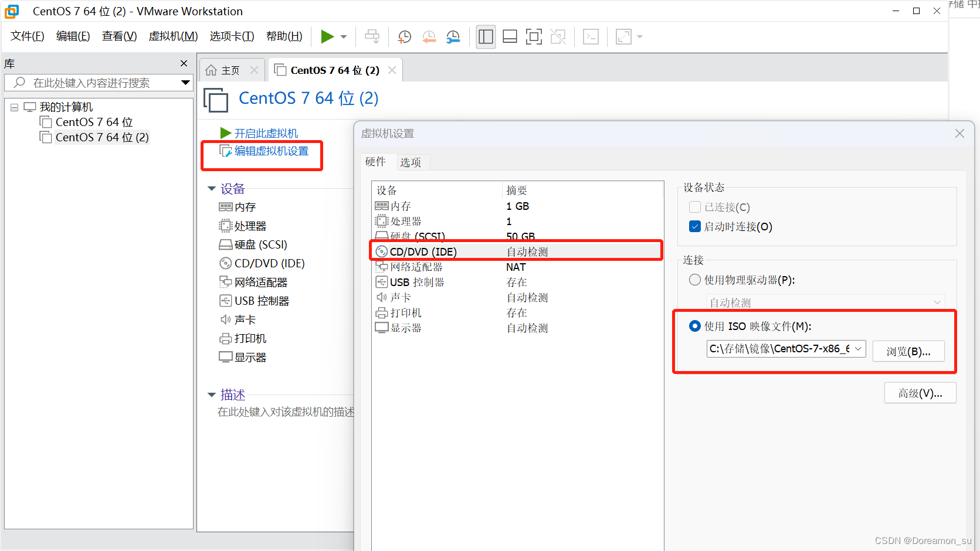This screenshot has width=980, height=551.
Task: Toggle the 已连接(C) checkbox
Action: pyautogui.click(x=695, y=207)
